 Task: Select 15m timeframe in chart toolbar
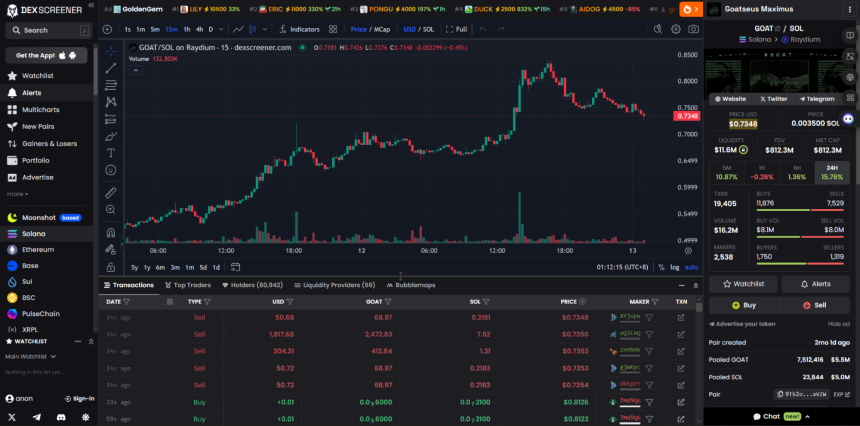(172, 30)
